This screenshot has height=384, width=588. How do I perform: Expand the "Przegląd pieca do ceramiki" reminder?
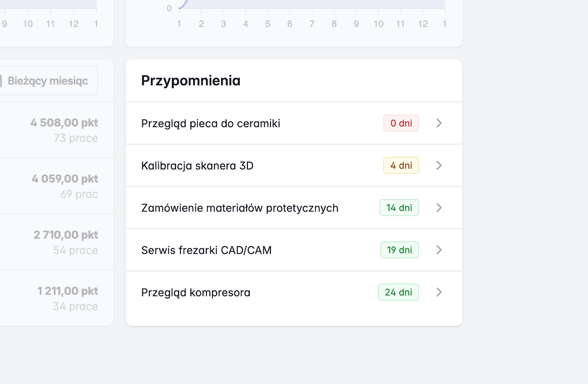pos(438,123)
